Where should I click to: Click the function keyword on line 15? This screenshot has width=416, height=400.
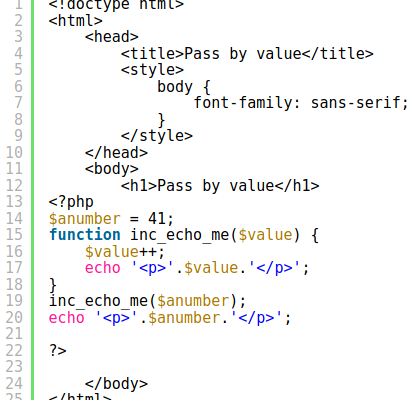point(84,235)
